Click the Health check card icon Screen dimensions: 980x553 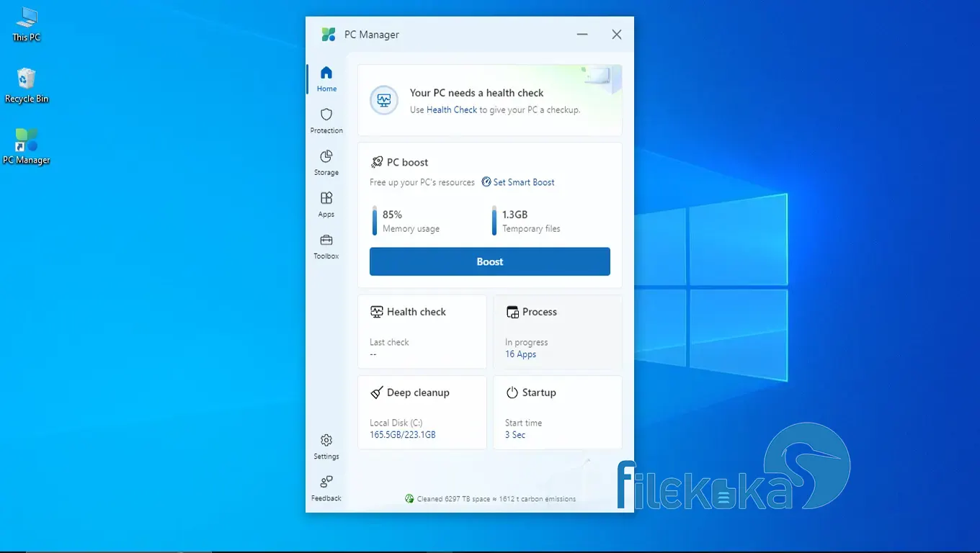click(x=376, y=312)
